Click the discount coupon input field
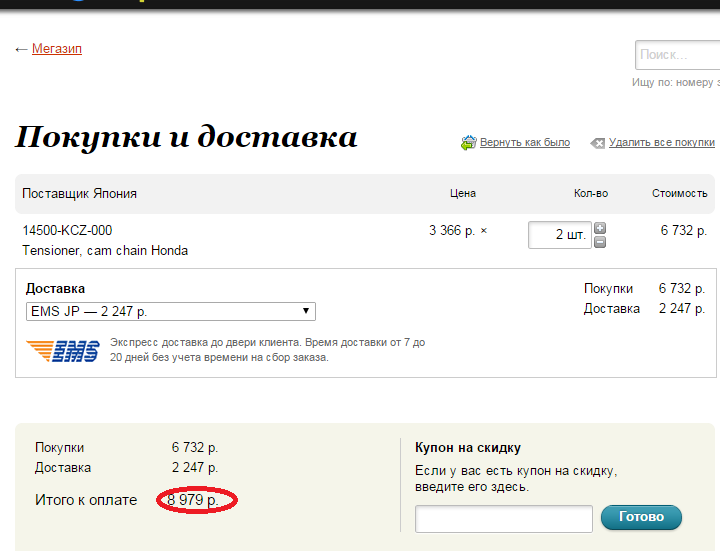 [504, 519]
